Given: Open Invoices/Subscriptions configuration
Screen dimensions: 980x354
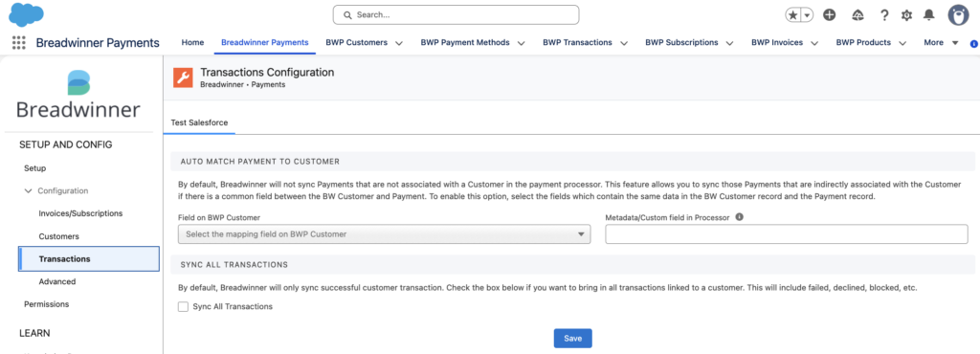Looking at the screenshot, I should [x=80, y=213].
